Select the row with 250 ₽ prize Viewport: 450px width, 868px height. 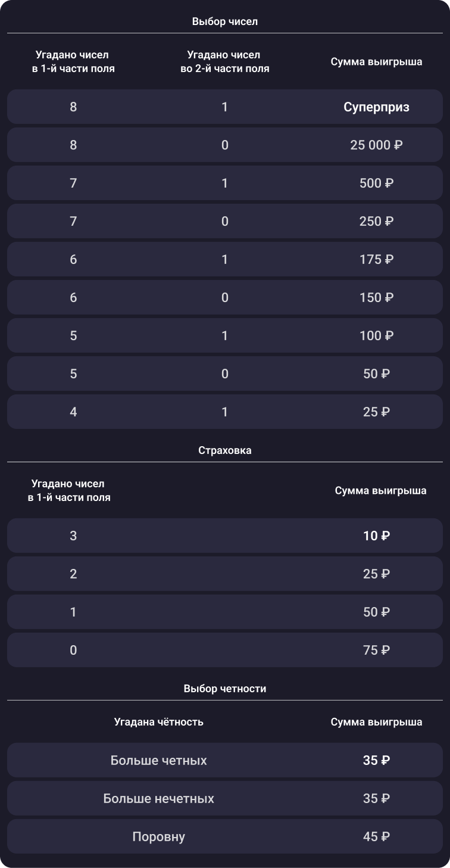point(225,222)
